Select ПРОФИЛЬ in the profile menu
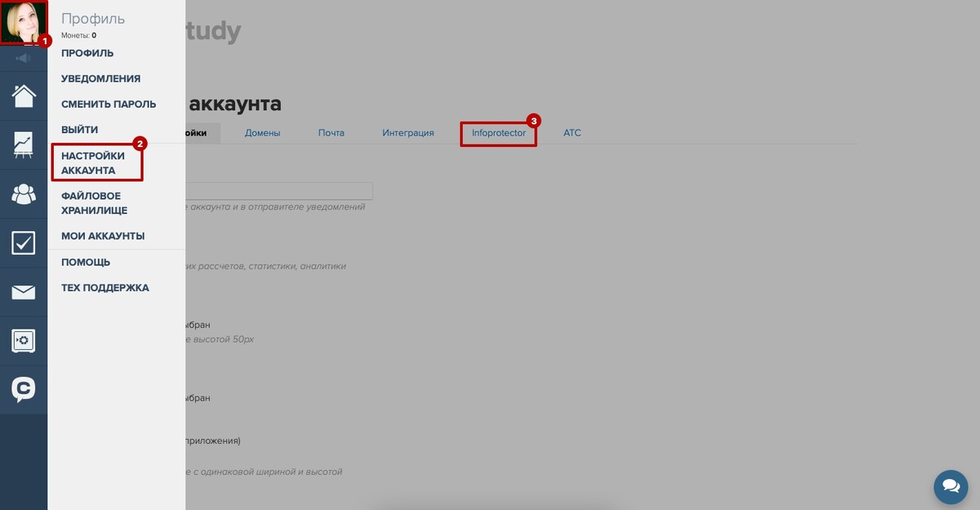 87,53
